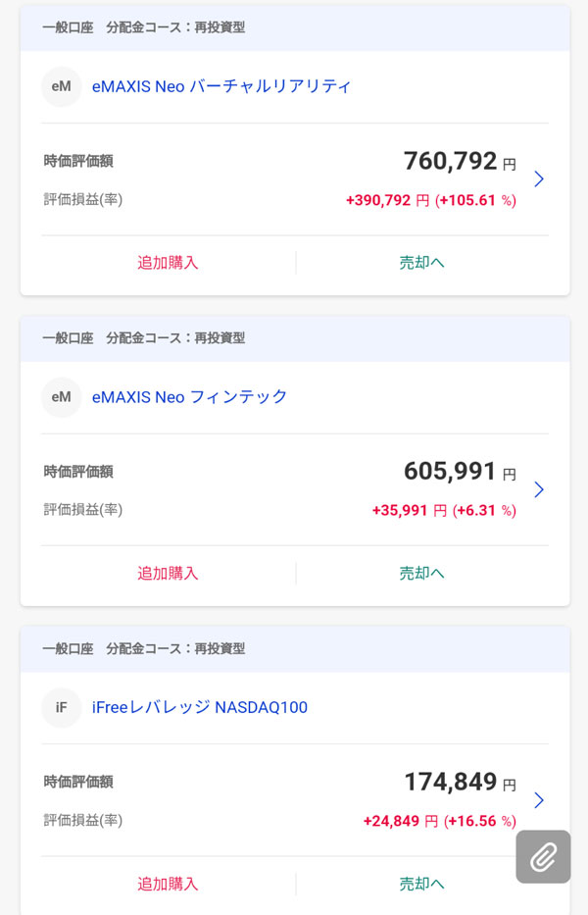Open eMAXIS Neo フィンテック fund link
Screen dimensions: 588x915
[x=189, y=397]
